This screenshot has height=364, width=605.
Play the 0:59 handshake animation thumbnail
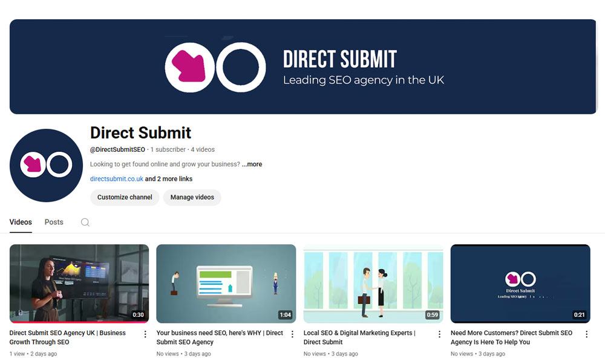pos(373,284)
